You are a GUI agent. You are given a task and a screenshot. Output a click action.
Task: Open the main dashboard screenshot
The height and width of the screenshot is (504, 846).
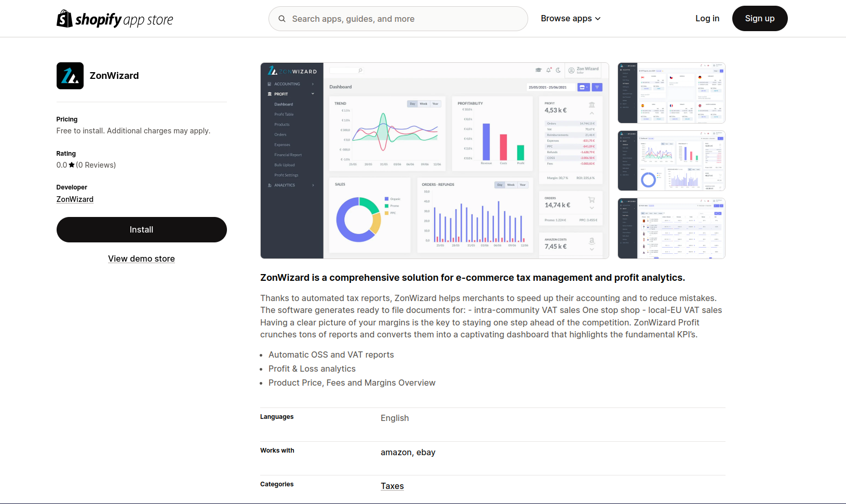434,160
